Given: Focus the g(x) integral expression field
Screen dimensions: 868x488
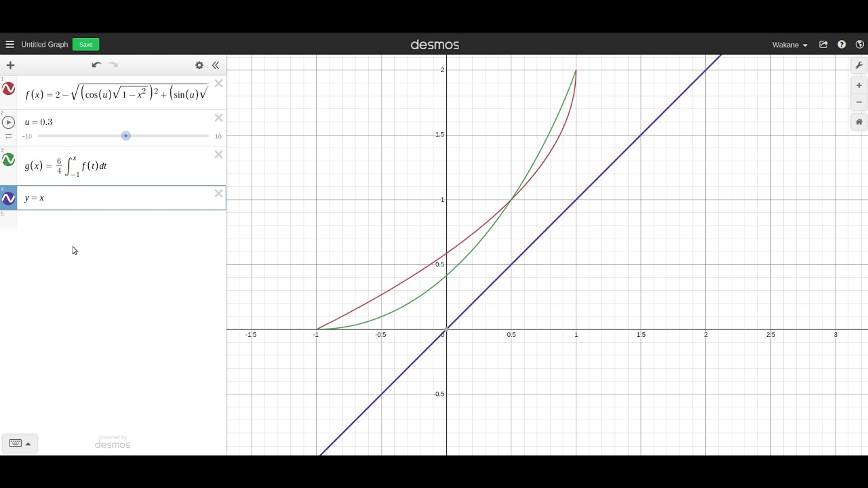Looking at the screenshot, I should (x=115, y=165).
